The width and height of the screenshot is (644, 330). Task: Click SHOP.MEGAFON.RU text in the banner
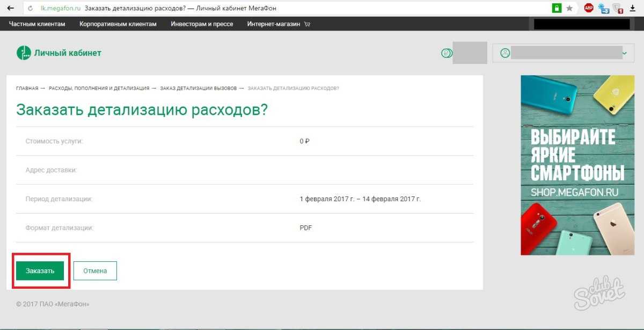tap(574, 192)
